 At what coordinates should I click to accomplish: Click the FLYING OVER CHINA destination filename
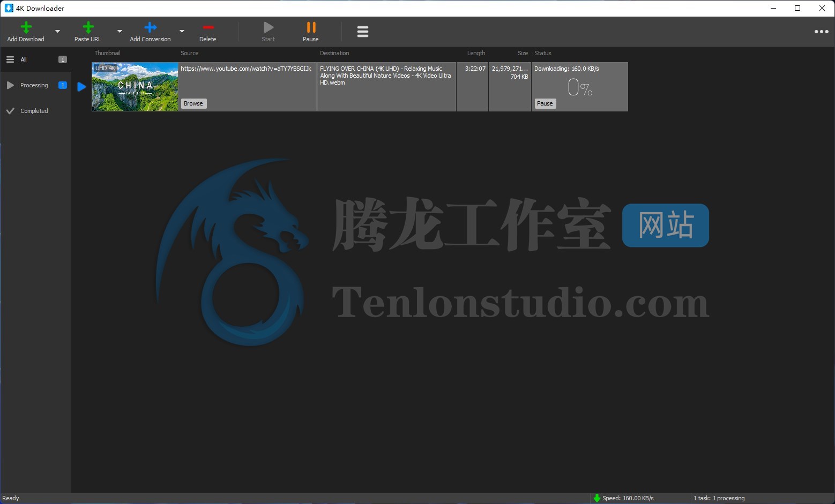(385, 76)
